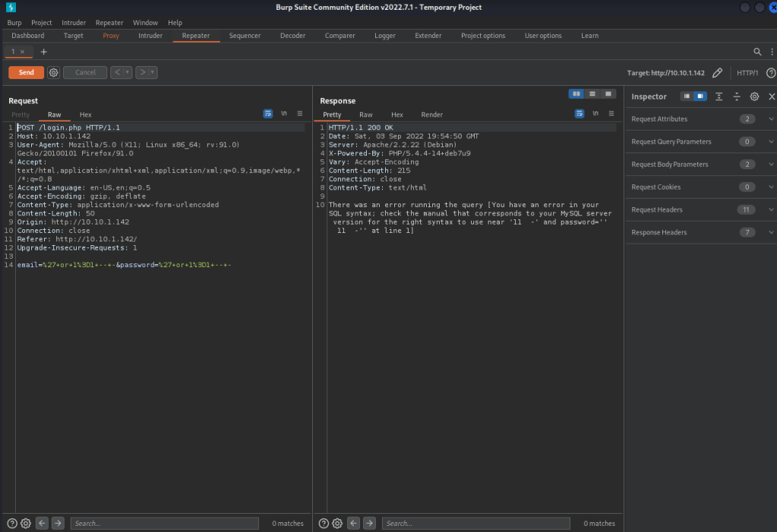Open Inspector settings gear icon
Screen dimensions: 777x532
pos(754,97)
